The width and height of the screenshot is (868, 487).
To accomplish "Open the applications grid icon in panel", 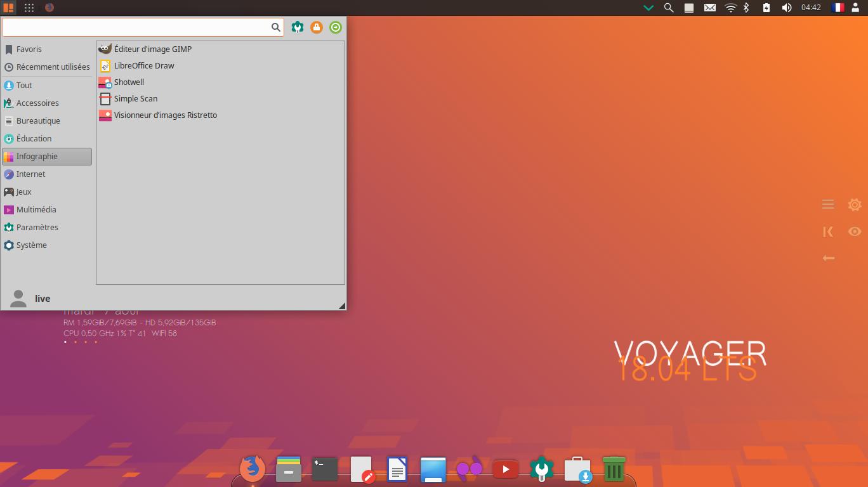I will click(x=29, y=8).
